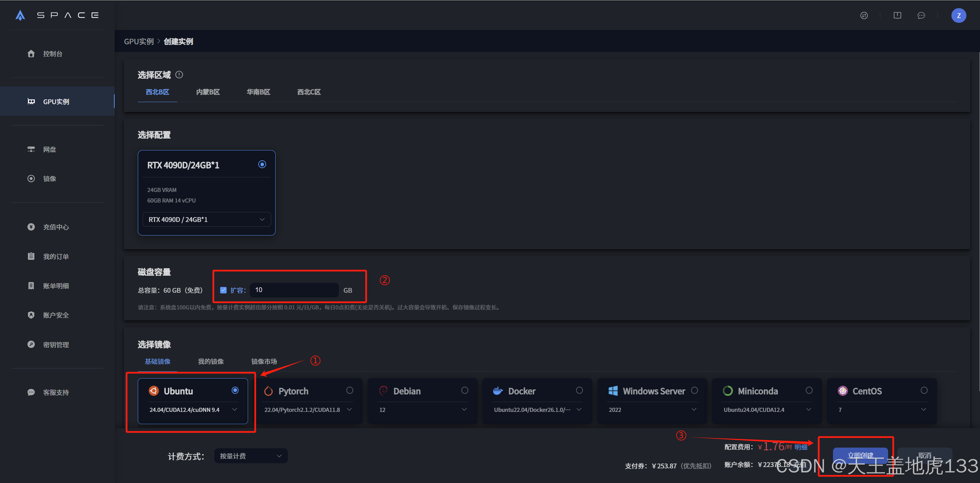
Task: Uncheck the 扩容 disk expansion checkbox
Action: 223,290
